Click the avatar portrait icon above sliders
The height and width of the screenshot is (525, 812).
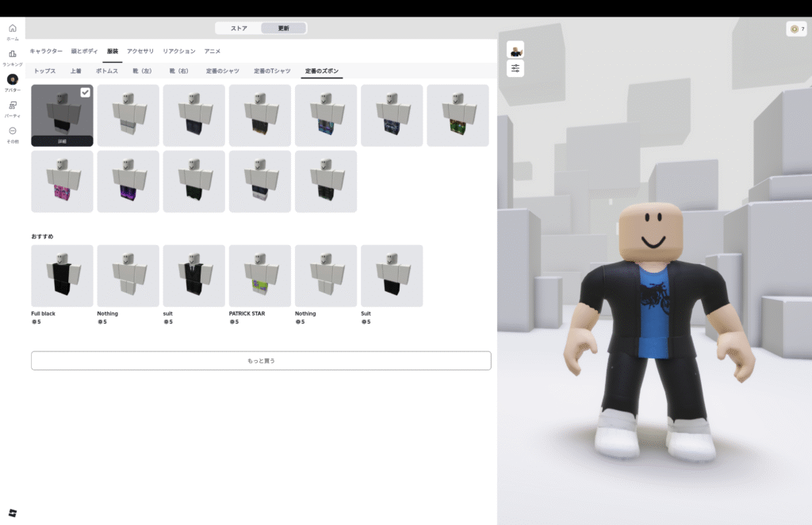tap(515, 50)
